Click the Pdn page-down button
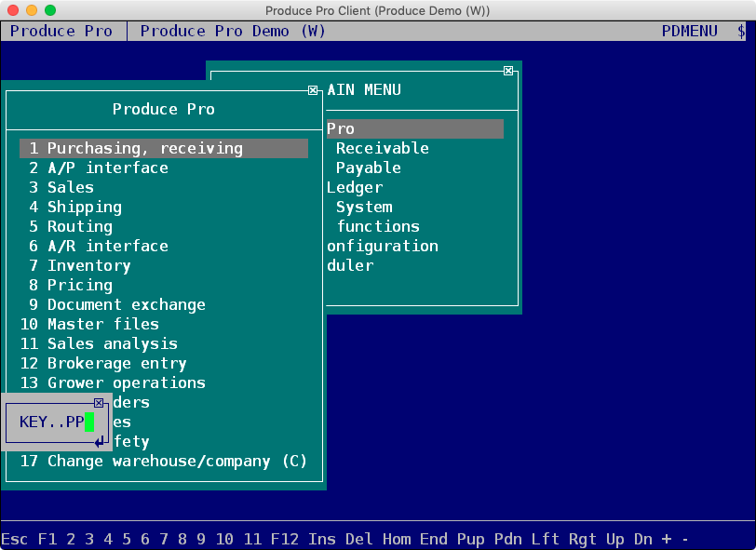 coord(507,539)
